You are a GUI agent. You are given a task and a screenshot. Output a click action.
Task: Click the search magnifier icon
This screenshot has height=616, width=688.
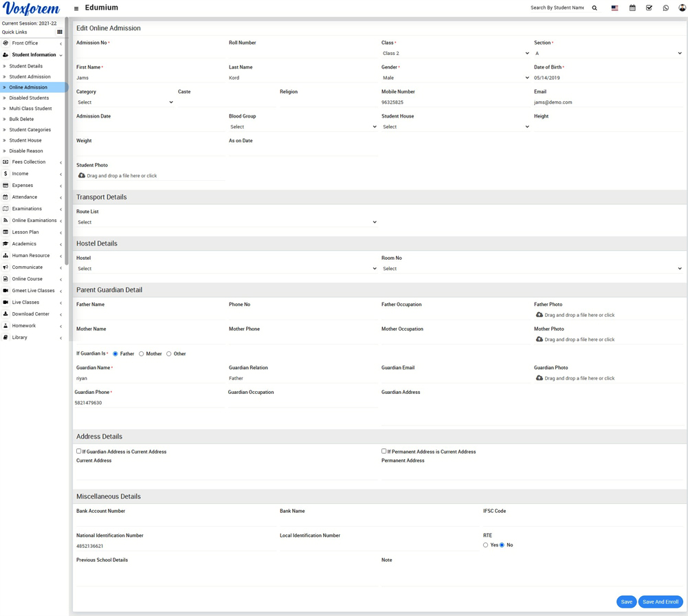pos(595,8)
